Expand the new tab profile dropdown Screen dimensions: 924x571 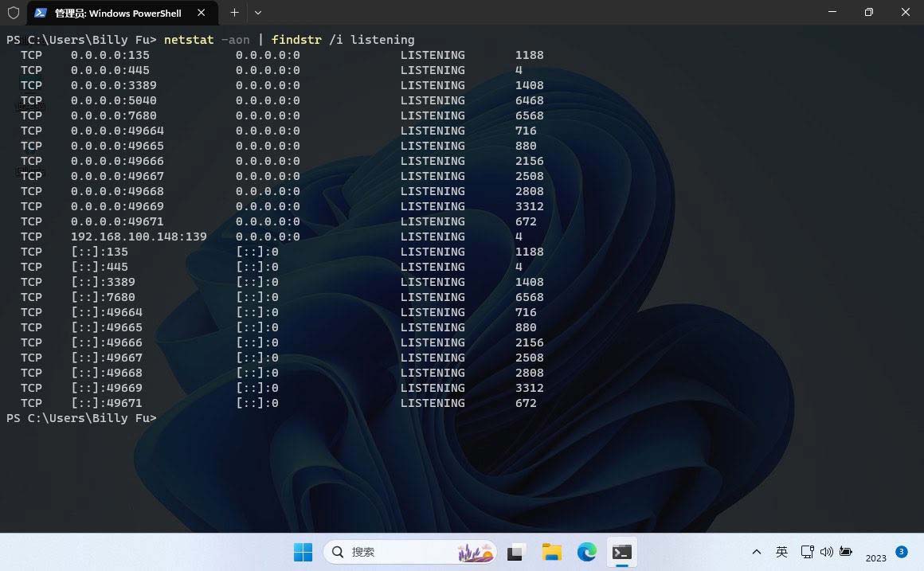pos(257,13)
